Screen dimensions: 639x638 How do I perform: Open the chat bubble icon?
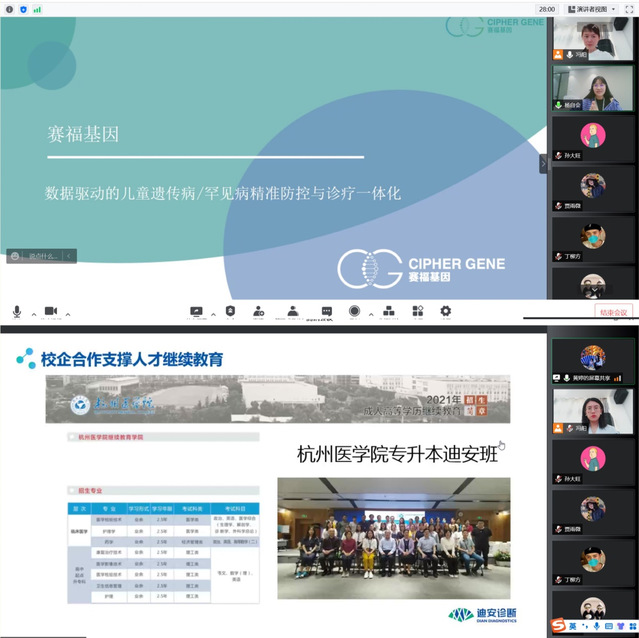pos(326,312)
